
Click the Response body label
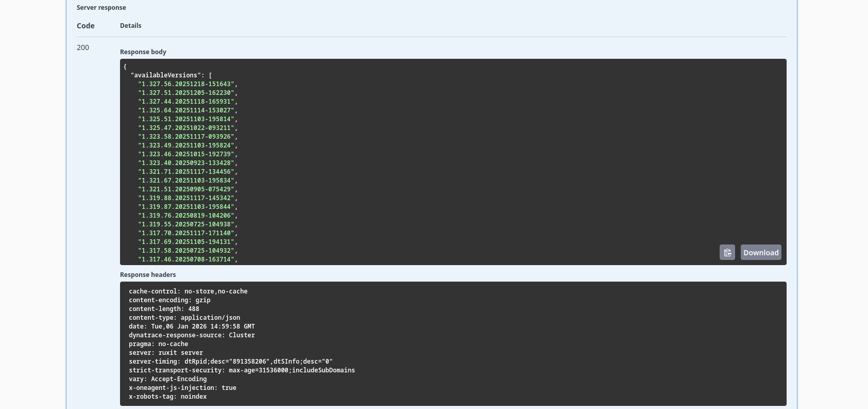[x=143, y=52]
